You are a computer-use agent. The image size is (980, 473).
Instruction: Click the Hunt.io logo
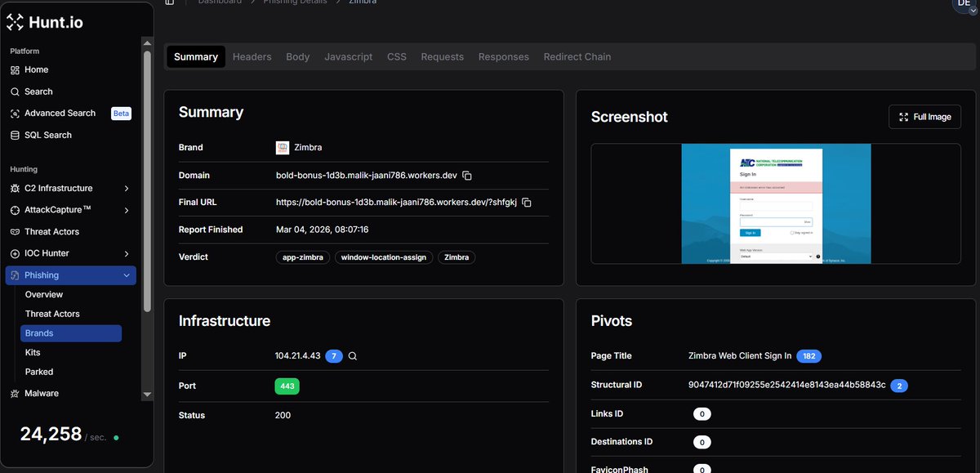pos(44,23)
